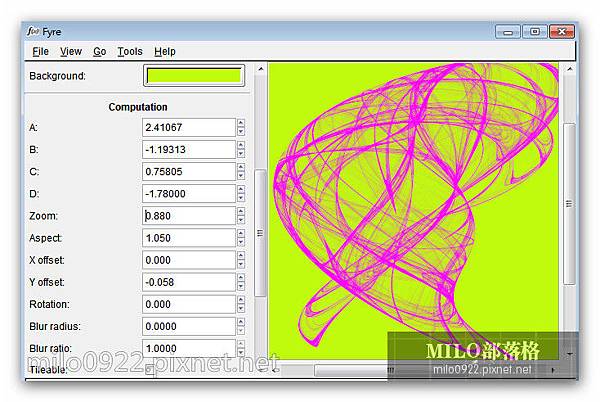This screenshot has height=402, width=600.
Task: Click the Aspect value field
Action: coord(189,238)
